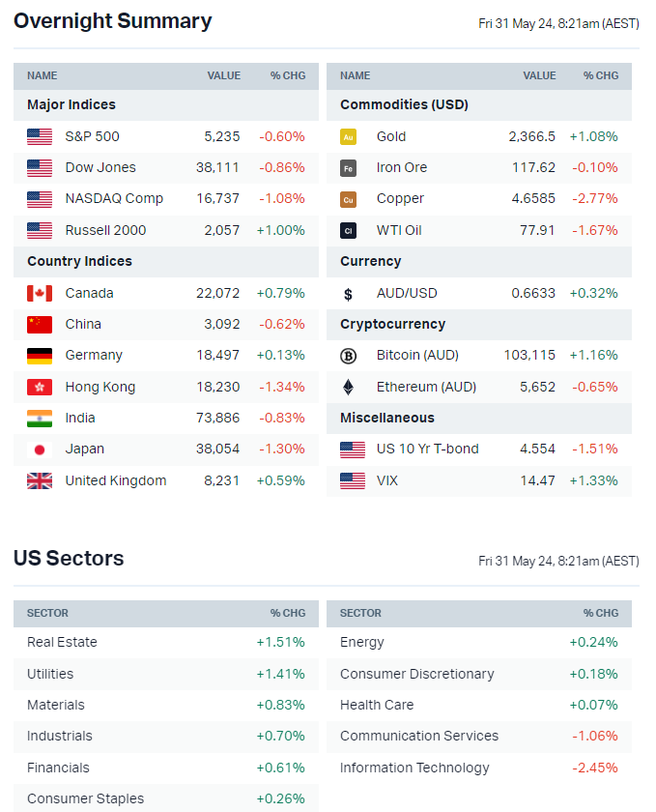Screen dimensions: 656x812
Task: Open the Information Technology sector
Action: coord(414,768)
